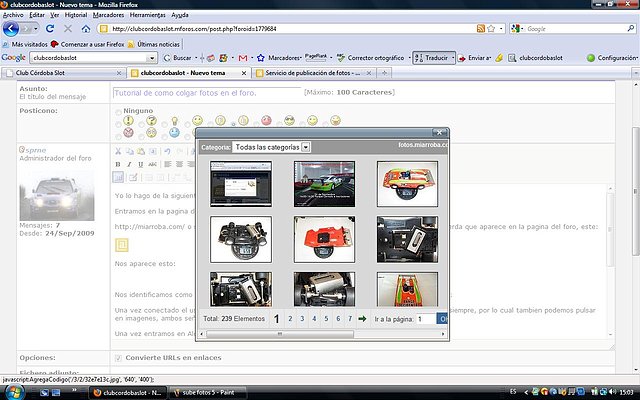Go to page 7 of the gallery
Screen dimensions: 640x400
(350, 319)
